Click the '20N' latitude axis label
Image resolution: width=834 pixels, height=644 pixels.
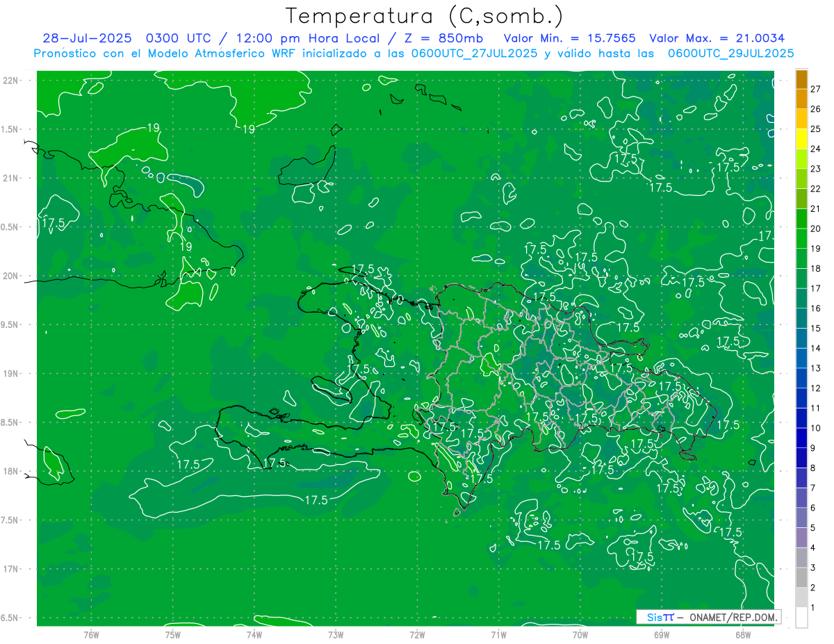pos(11,276)
